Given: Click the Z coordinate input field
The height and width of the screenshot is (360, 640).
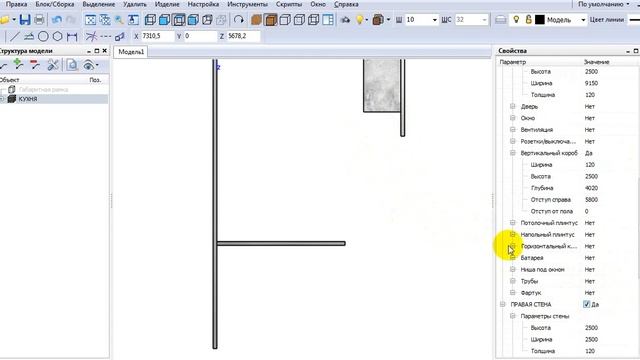Looking at the screenshot, I should [x=243, y=36].
